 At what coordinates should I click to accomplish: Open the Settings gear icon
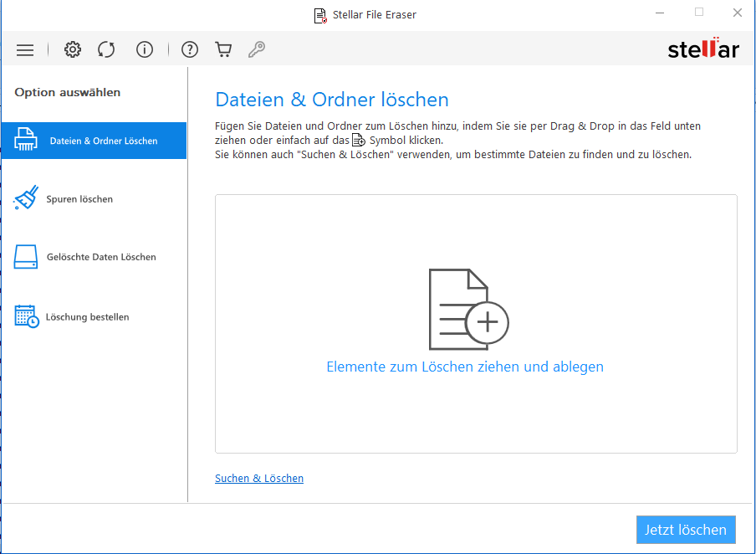coord(73,49)
